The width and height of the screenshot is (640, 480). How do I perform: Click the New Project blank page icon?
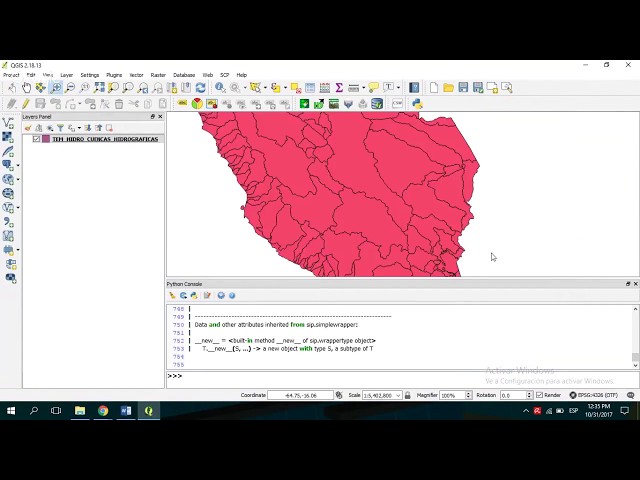[x=434, y=87]
